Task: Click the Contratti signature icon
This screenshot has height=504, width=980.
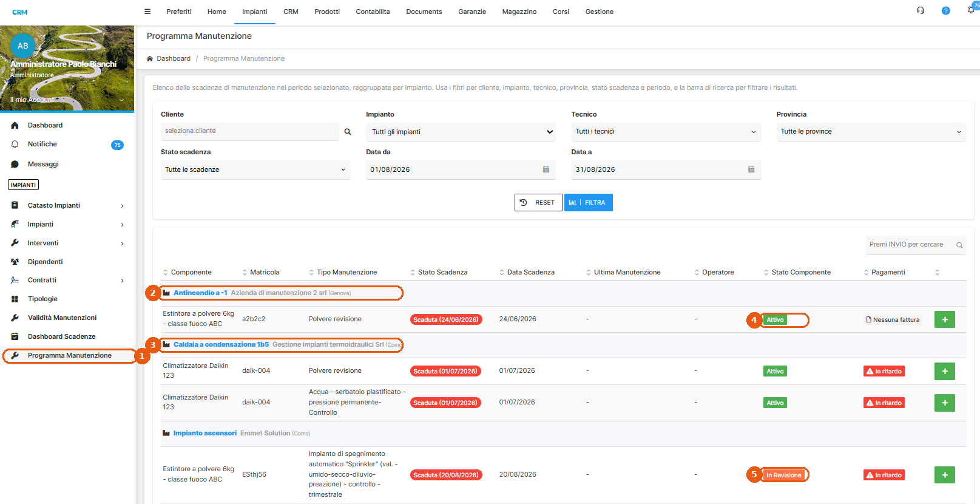Action: 15,280
